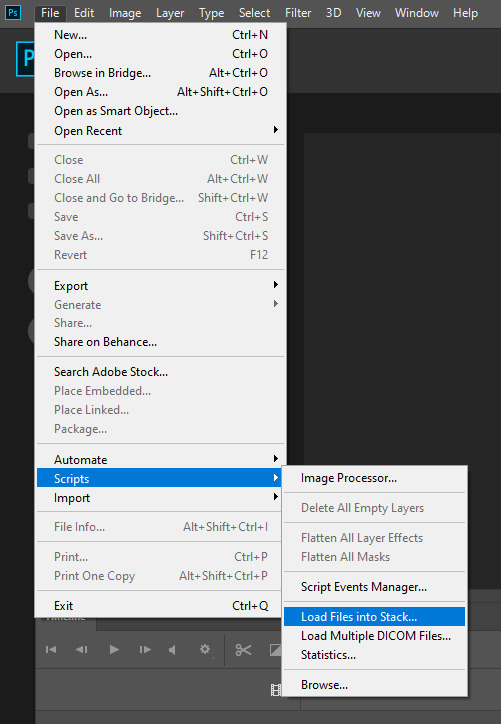Choose Search Adobe Stock...
This screenshot has width=501, height=724.
pyautogui.click(x=160, y=372)
